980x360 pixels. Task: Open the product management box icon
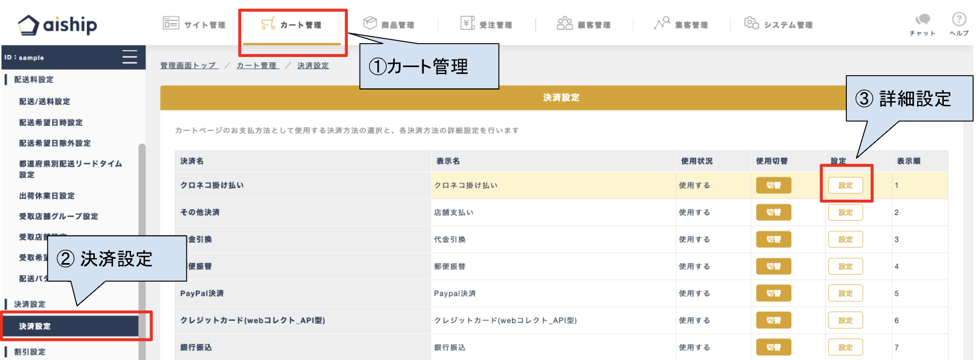(x=370, y=23)
